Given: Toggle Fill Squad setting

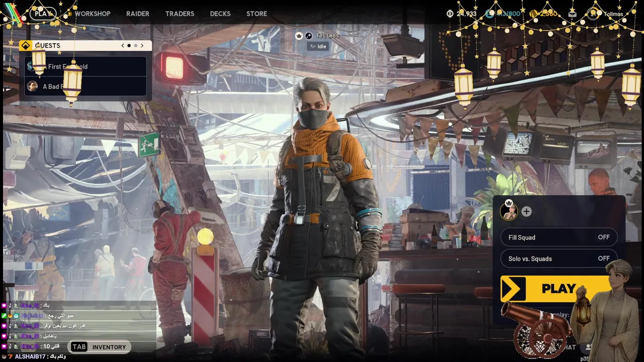Looking at the screenshot, I should coord(559,237).
